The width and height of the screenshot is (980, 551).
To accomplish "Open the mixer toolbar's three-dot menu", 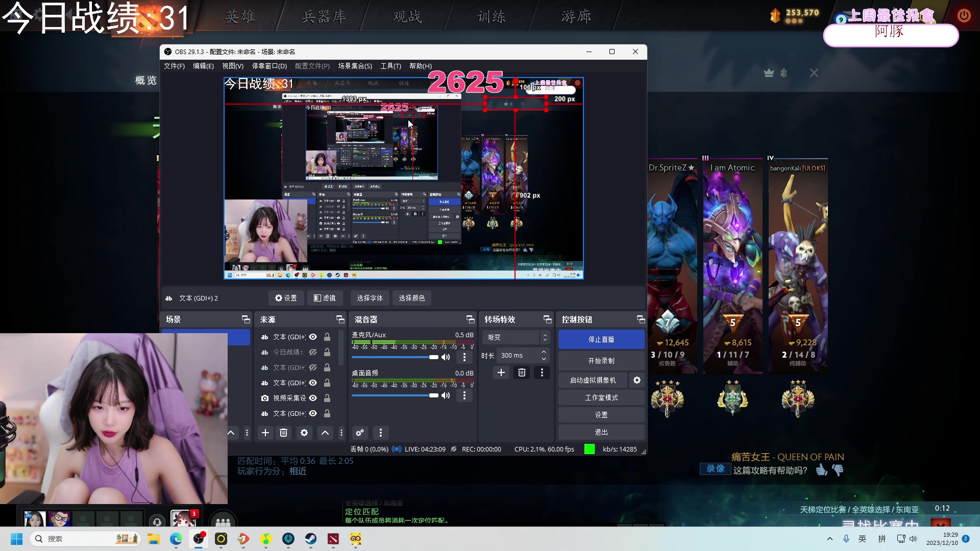I will [x=381, y=433].
